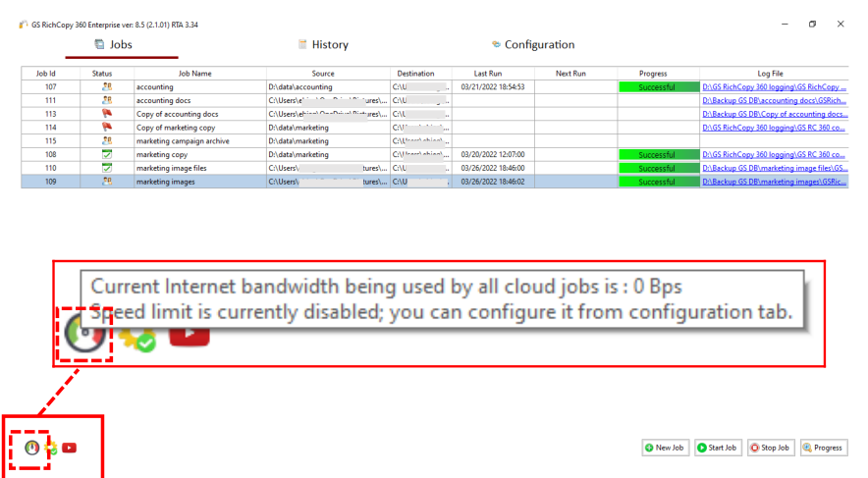The image size is (868, 478).
Task: Sort by the Last Run column header
Action: point(493,73)
